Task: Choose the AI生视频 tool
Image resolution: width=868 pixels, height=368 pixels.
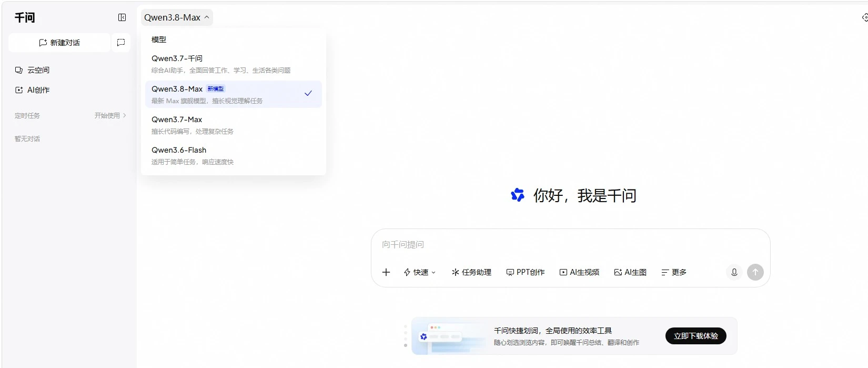Action: click(579, 272)
